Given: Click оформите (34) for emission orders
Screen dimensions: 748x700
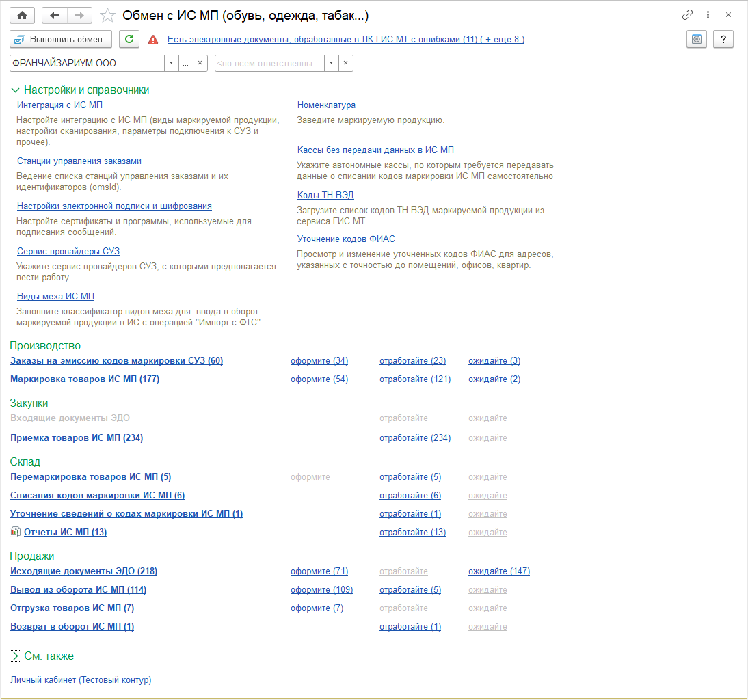Looking at the screenshot, I should 319,361.
